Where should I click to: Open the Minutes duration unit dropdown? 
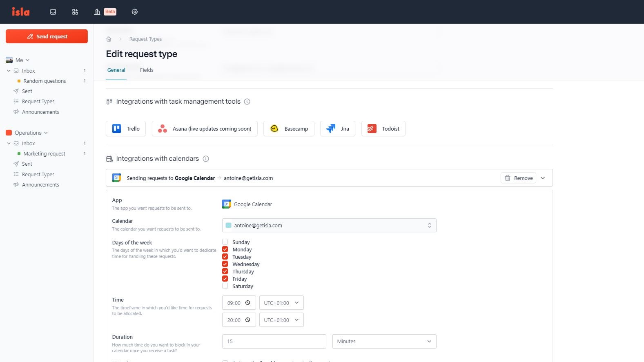384,341
